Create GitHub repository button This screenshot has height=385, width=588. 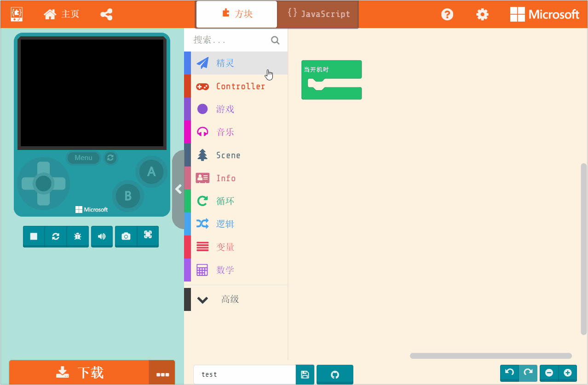[x=335, y=374]
